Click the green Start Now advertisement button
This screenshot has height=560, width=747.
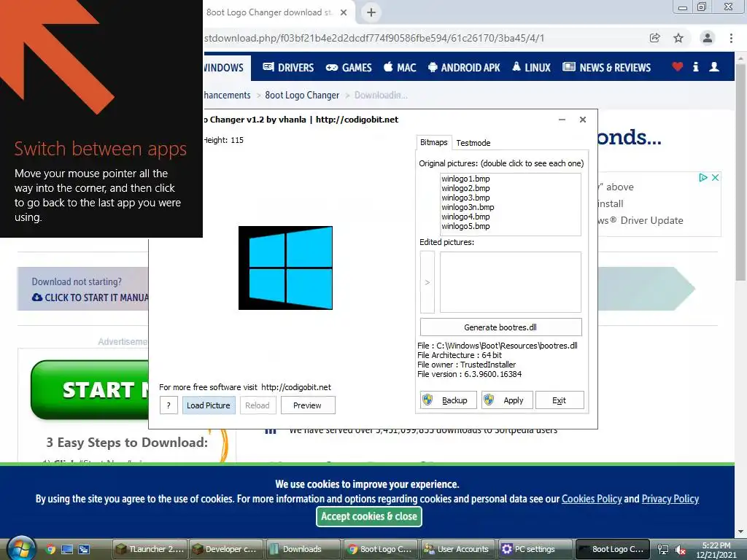90,390
